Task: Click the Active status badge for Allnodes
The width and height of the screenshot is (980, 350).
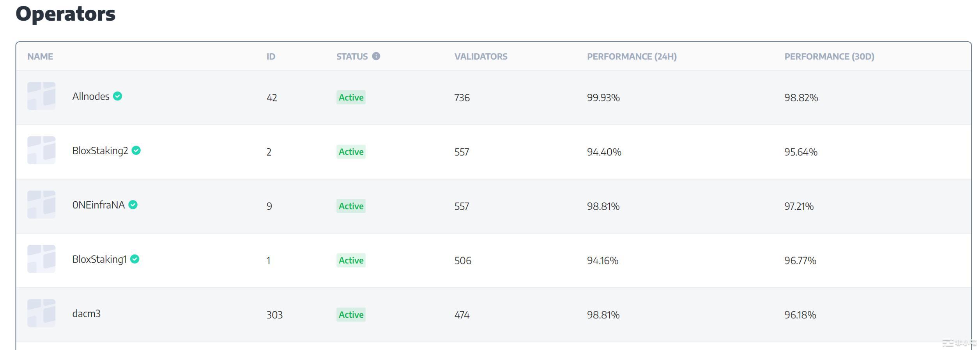Action: (x=351, y=97)
